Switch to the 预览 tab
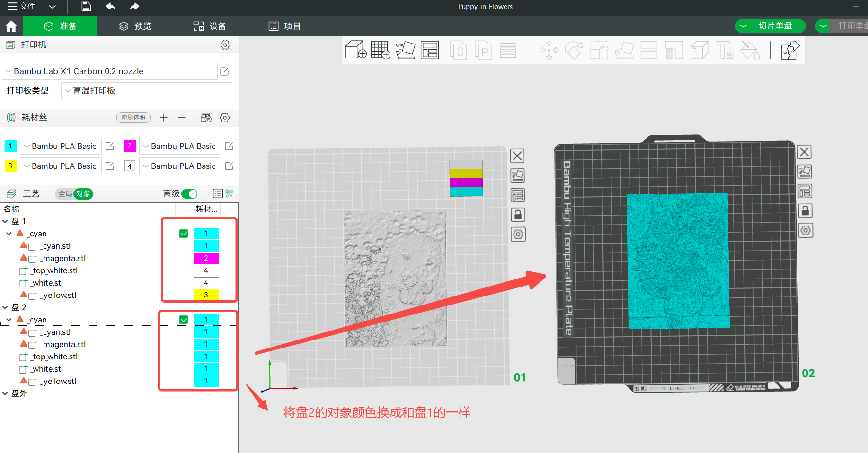The image size is (868, 453). 135,26
